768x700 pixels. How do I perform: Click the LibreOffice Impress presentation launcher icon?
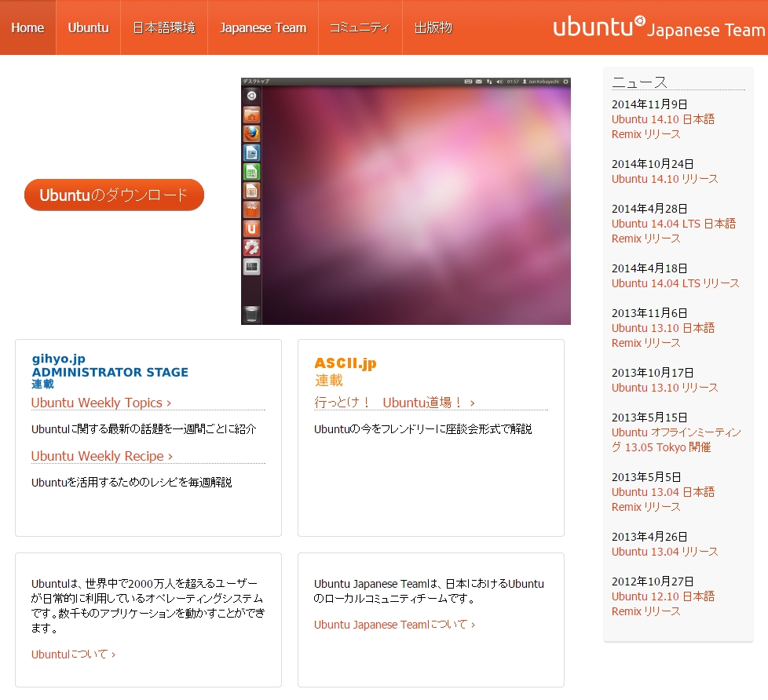click(x=252, y=191)
